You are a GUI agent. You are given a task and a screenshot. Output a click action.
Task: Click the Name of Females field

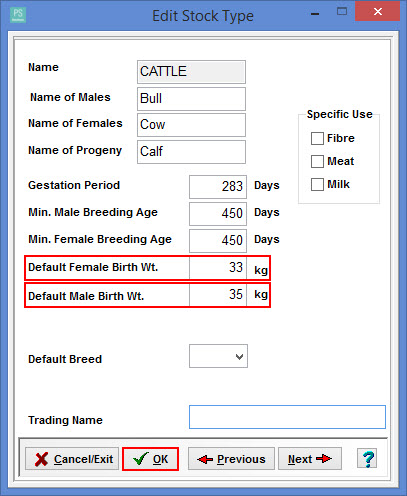pos(191,125)
